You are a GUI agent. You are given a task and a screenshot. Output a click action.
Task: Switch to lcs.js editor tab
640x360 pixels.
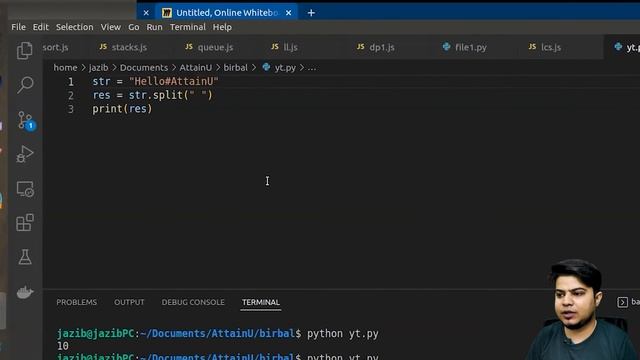(x=545, y=47)
